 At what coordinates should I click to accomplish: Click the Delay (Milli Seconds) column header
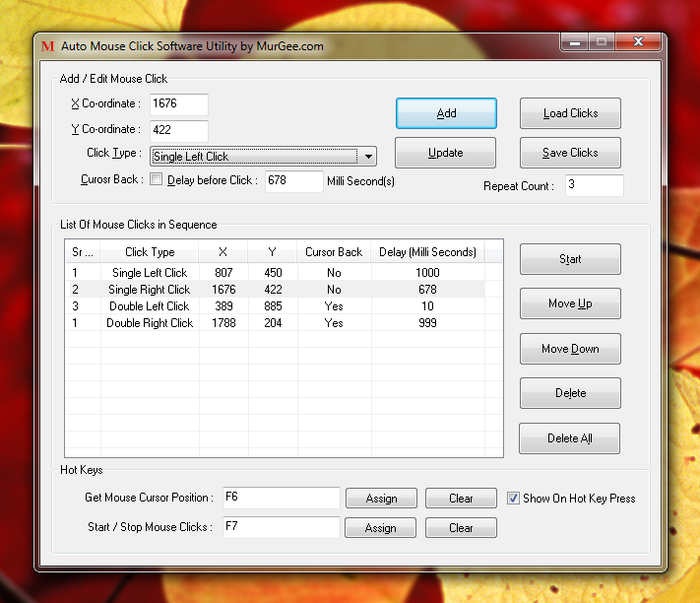(427, 252)
